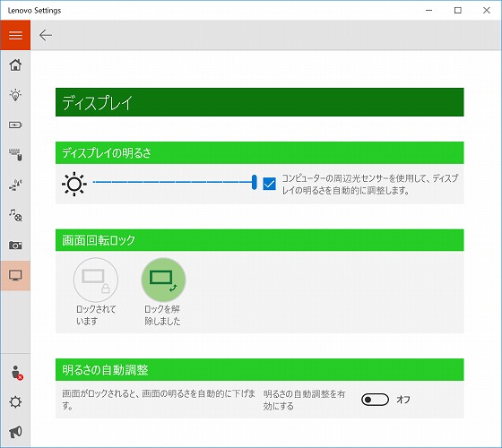Select the display monitor sidebar icon

pyautogui.click(x=15, y=276)
